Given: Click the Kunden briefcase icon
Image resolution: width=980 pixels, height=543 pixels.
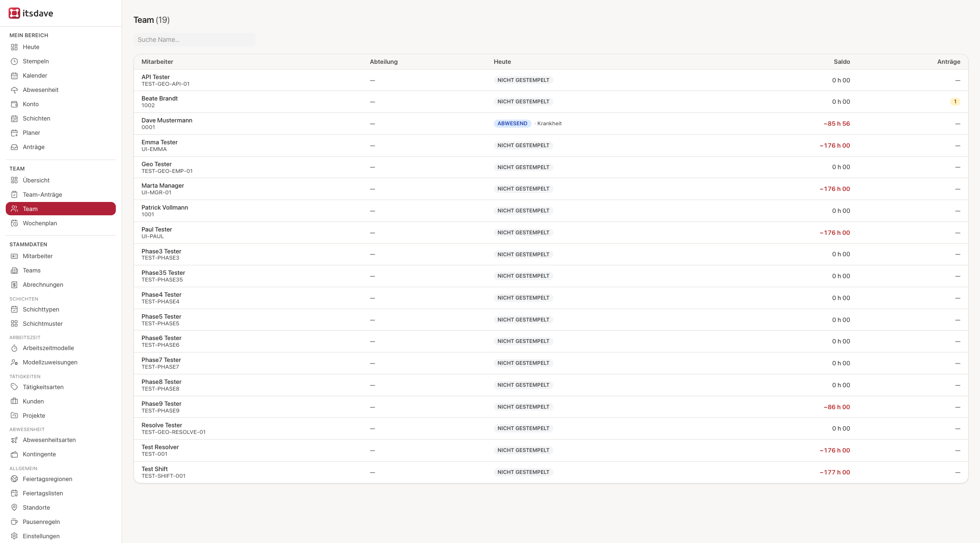Looking at the screenshot, I should click(x=14, y=402).
